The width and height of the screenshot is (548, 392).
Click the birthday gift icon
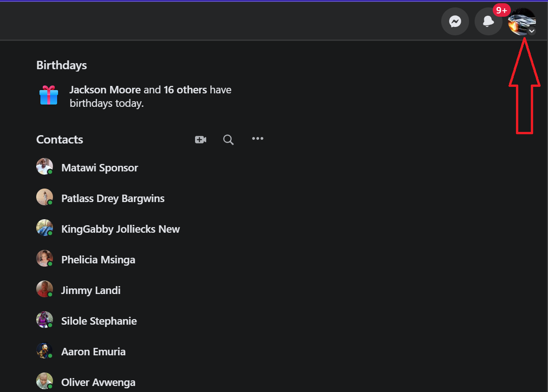coord(49,95)
